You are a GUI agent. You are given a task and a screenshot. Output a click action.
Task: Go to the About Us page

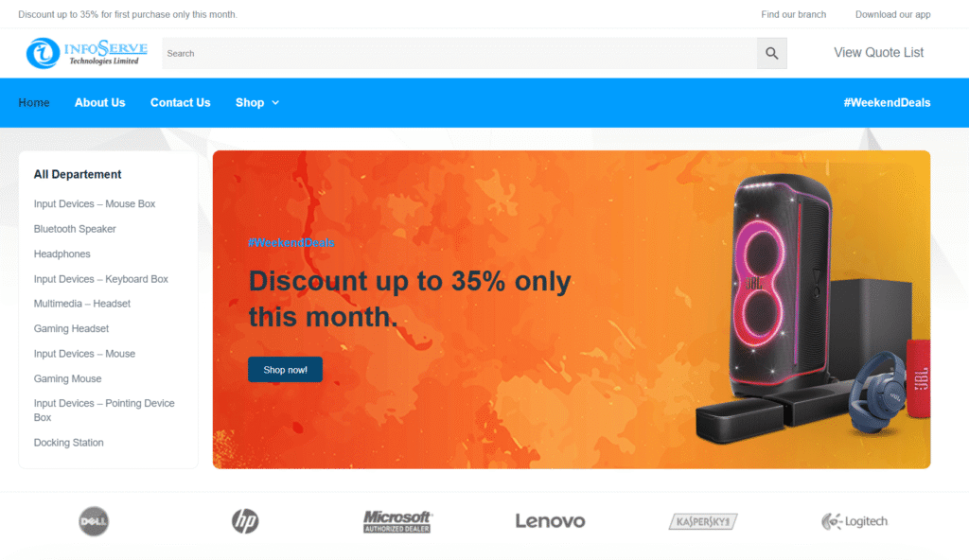click(x=100, y=102)
